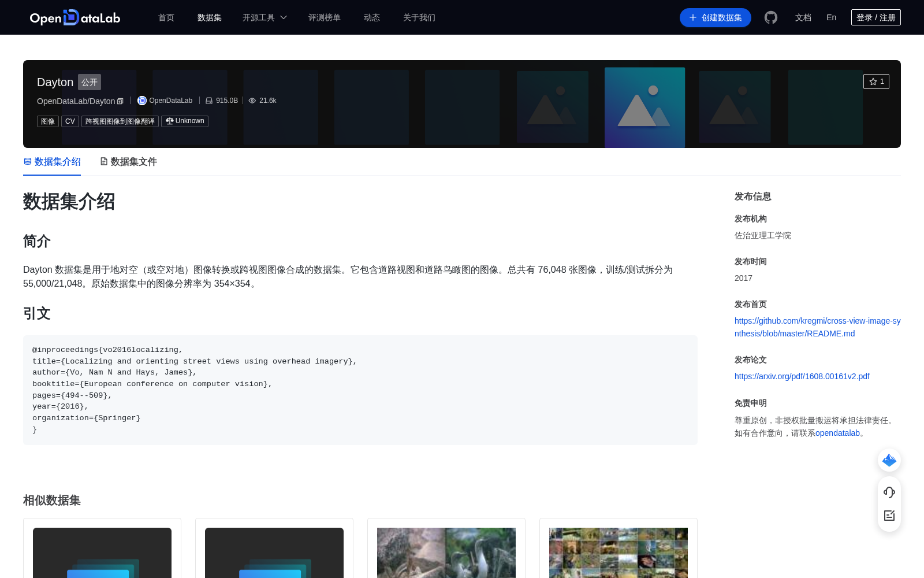Screen dimensions: 924x578
Task: Click the 相似数据集 heading
Action: tap(52, 501)
